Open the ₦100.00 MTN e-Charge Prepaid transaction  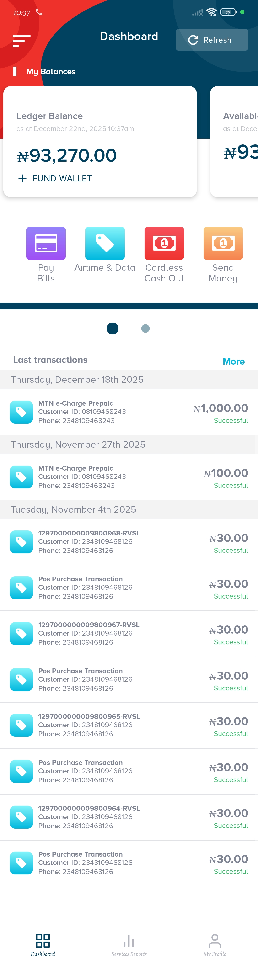point(129,477)
